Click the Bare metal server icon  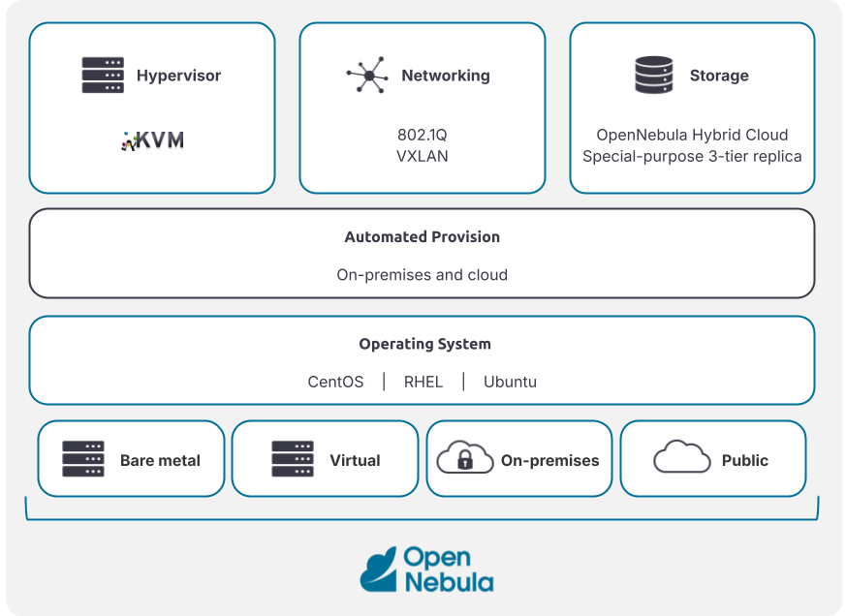point(83,459)
